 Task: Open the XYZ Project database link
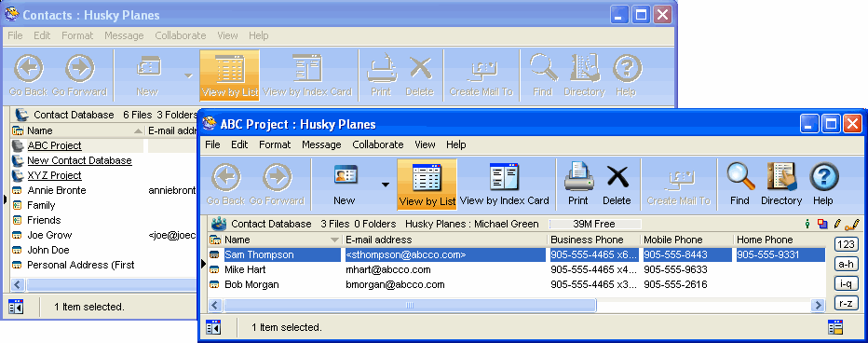coord(54,175)
